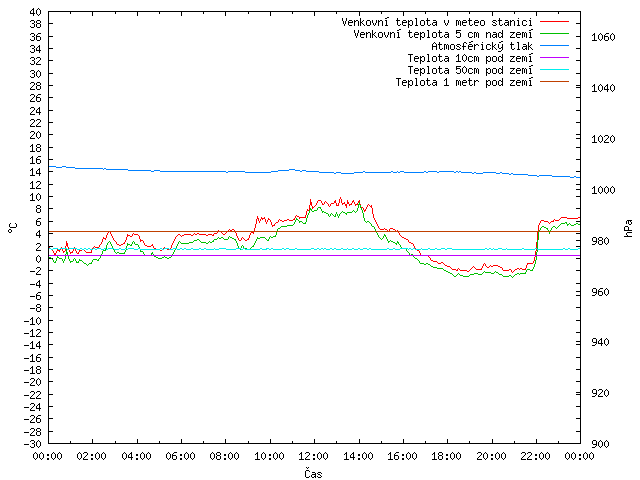Click the 04:00 time axis label

tap(136, 456)
